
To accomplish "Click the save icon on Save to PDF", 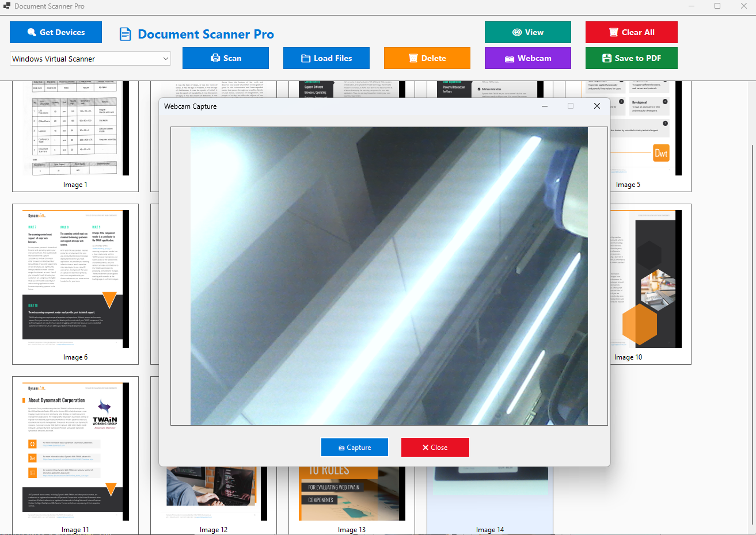I will [607, 58].
